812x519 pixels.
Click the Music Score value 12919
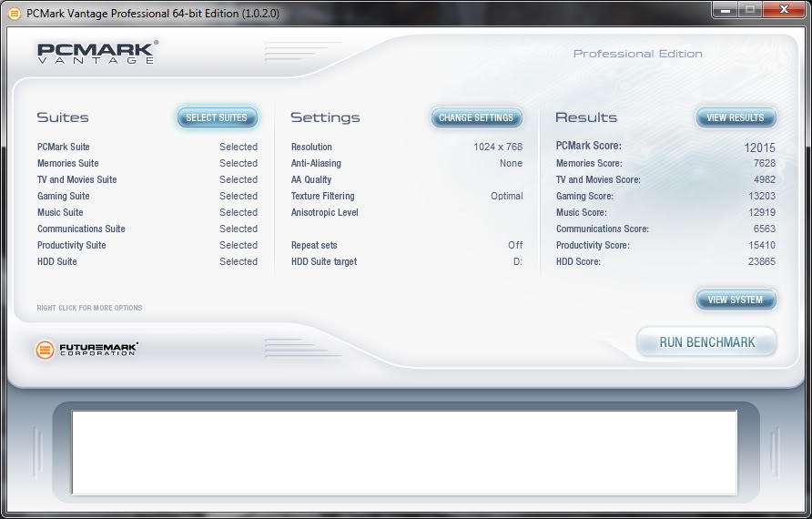click(x=762, y=212)
